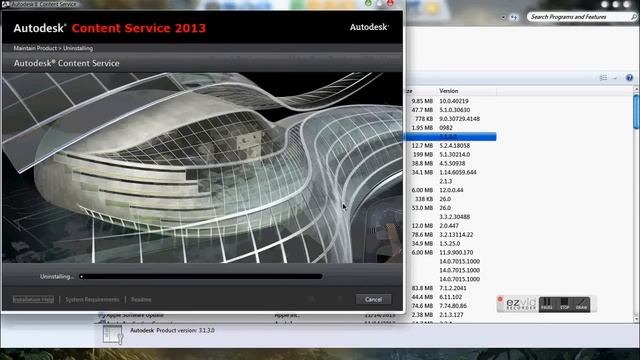Open the blue Help icon in Programs and Features
Image resolution: width=640 pixels, height=360 pixels.
(x=629, y=78)
